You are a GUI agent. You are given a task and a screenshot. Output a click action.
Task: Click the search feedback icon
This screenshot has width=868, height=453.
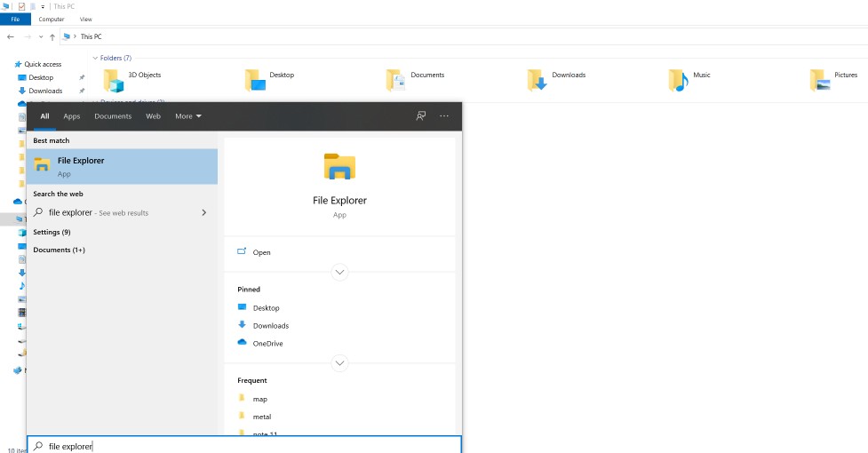pos(421,116)
